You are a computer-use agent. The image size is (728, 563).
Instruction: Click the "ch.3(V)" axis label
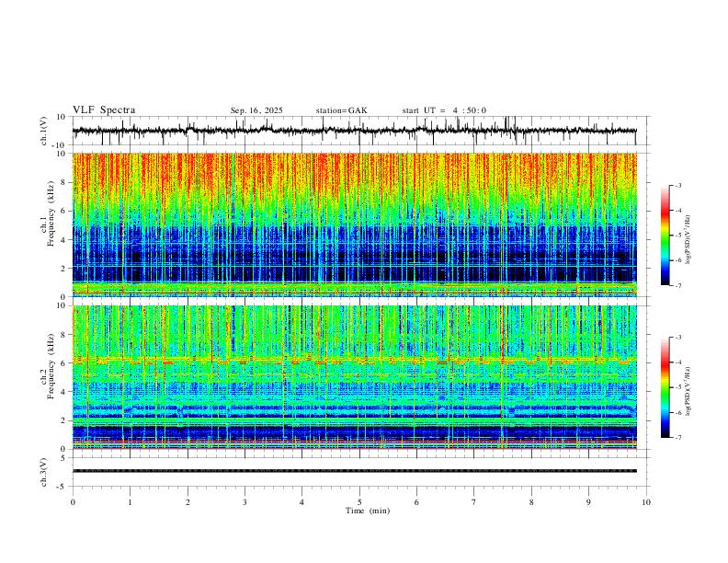[44, 472]
